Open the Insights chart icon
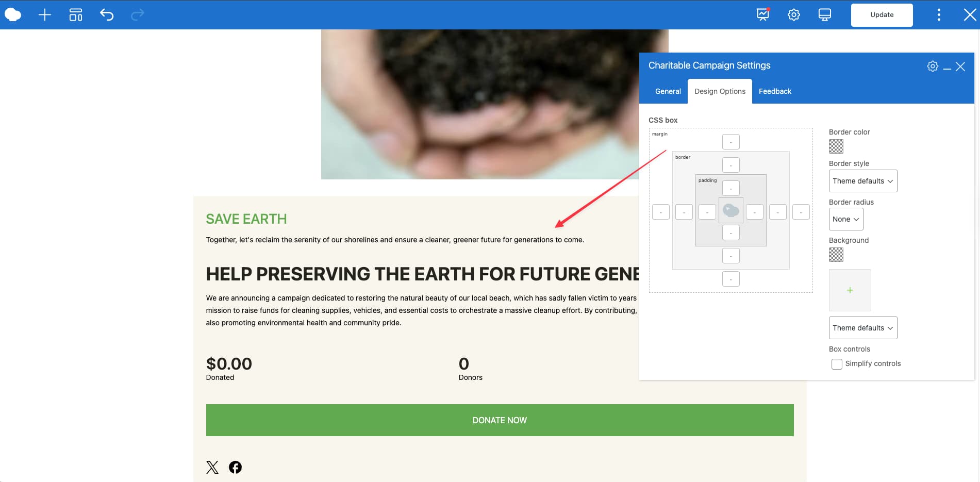 tap(762, 15)
